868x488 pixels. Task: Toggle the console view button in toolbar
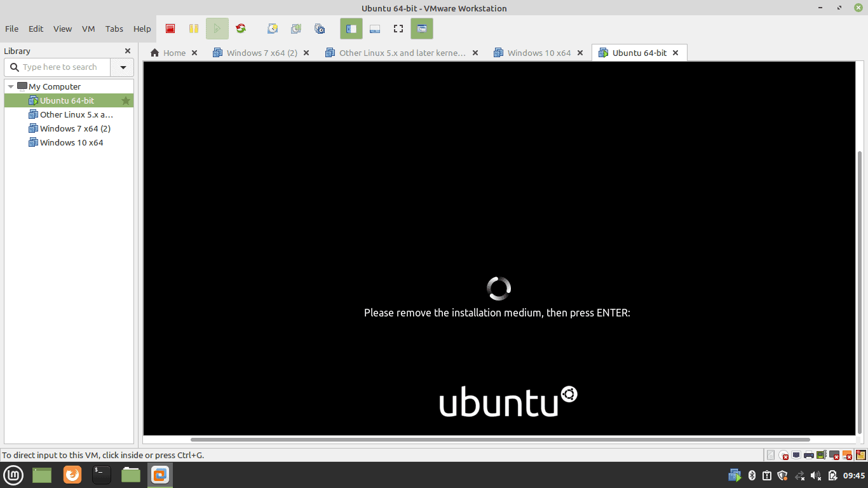point(422,29)
